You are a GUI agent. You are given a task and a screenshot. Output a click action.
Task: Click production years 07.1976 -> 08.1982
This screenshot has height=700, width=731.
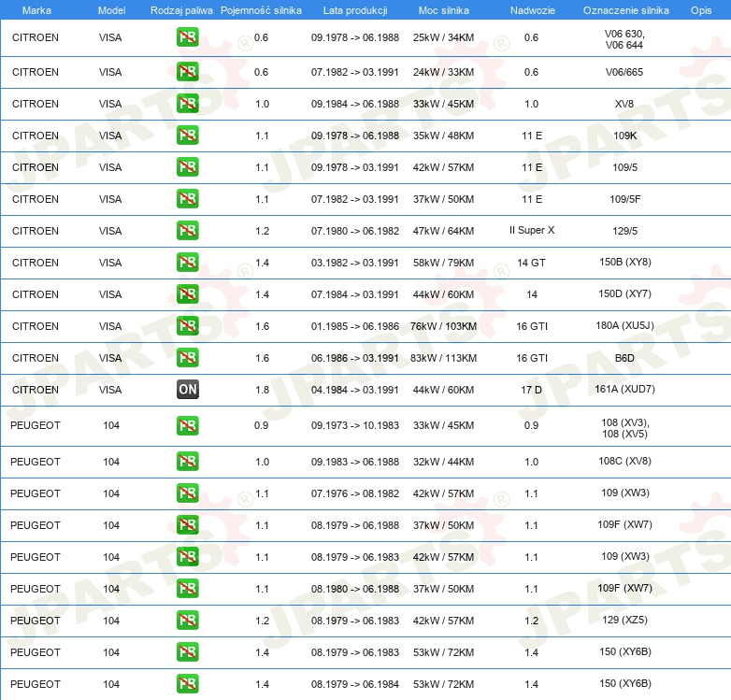355,493
